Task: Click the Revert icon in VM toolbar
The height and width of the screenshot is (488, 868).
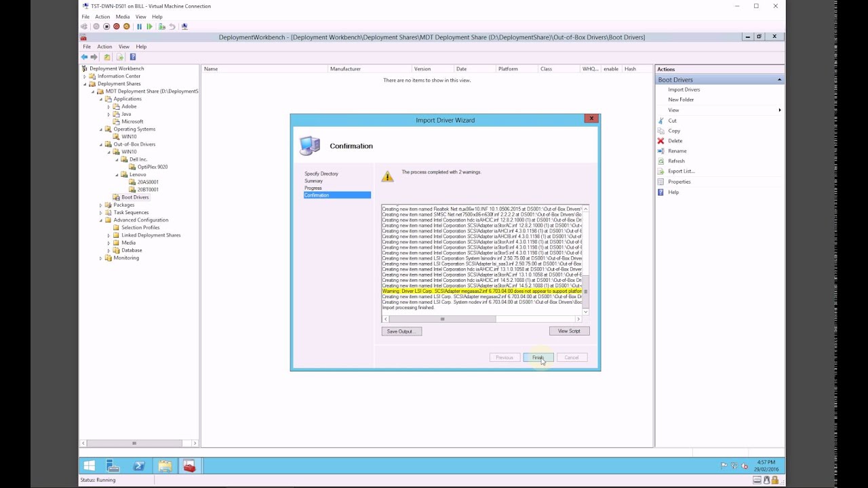Action: click(172, 26)
